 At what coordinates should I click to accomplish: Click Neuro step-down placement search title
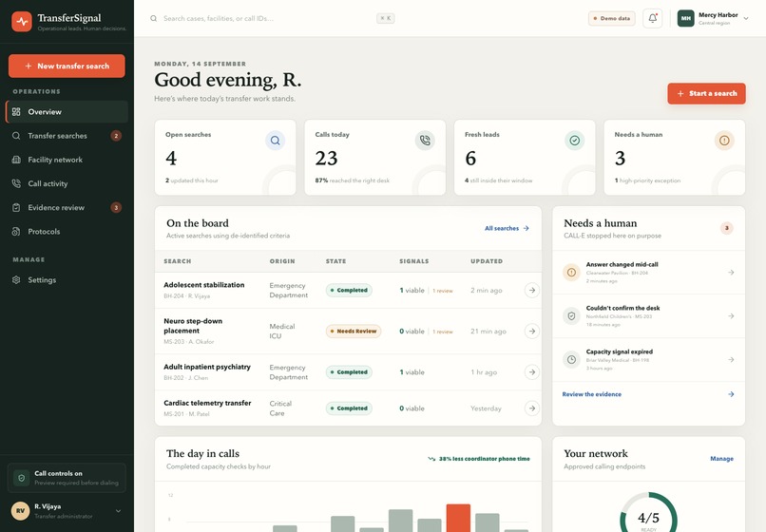(193, 326)
